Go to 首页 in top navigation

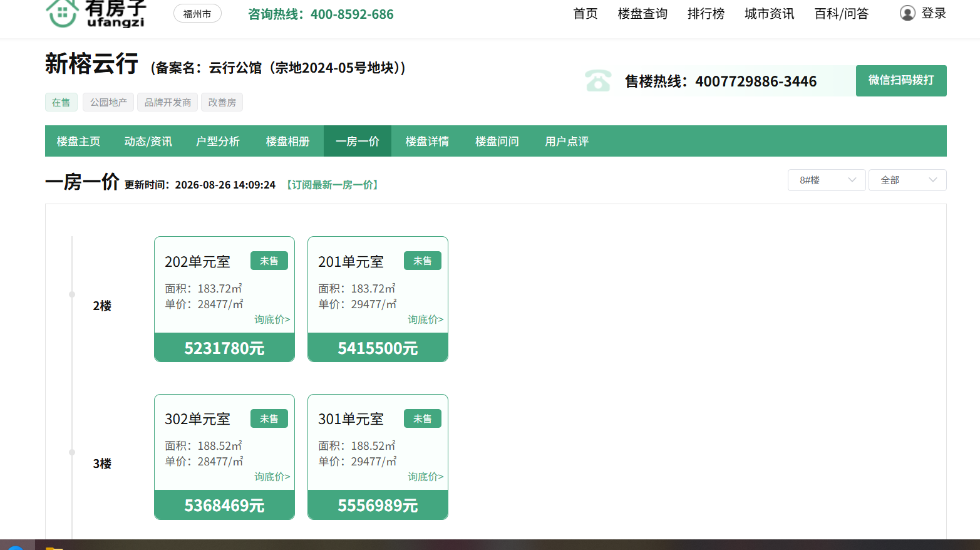(585, 14)
